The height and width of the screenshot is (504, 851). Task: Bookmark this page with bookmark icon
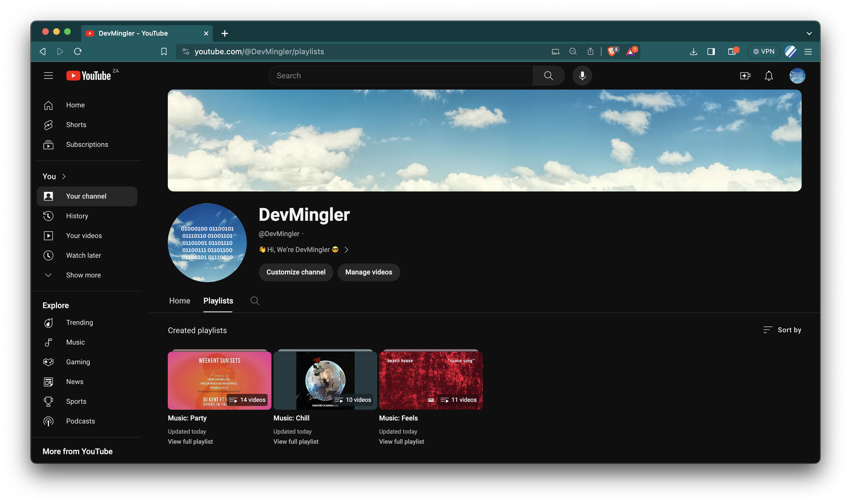164,51
